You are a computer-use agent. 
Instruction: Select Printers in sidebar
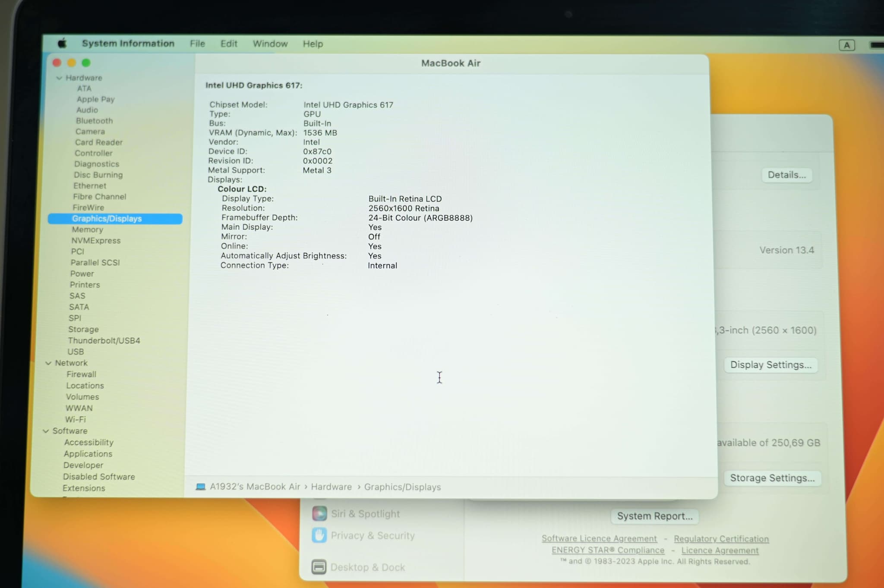click(85, 285)
